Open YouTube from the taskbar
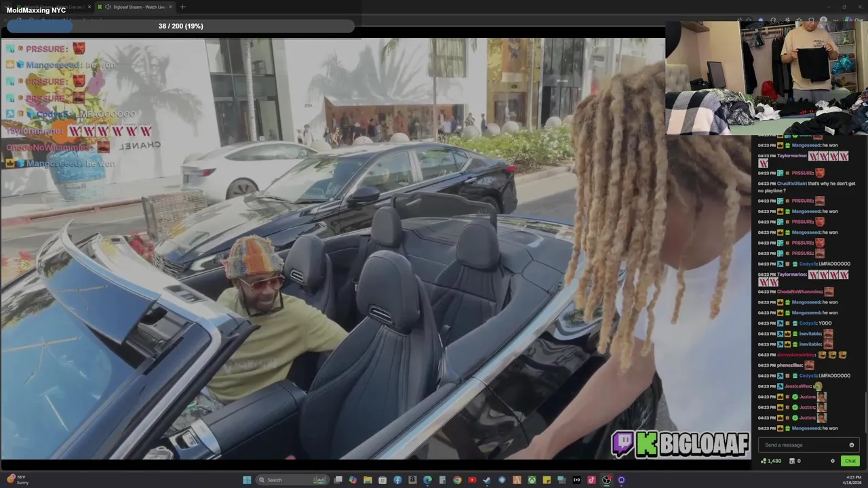 tap(472, 480)
